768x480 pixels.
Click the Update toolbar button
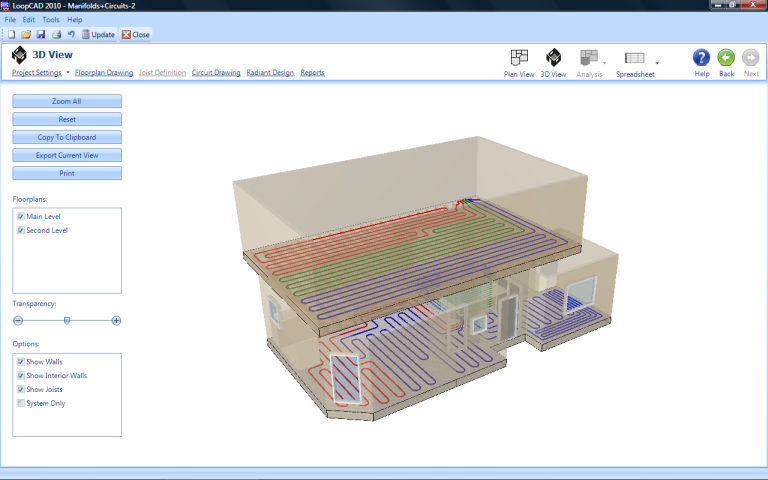tap(98, 34)
